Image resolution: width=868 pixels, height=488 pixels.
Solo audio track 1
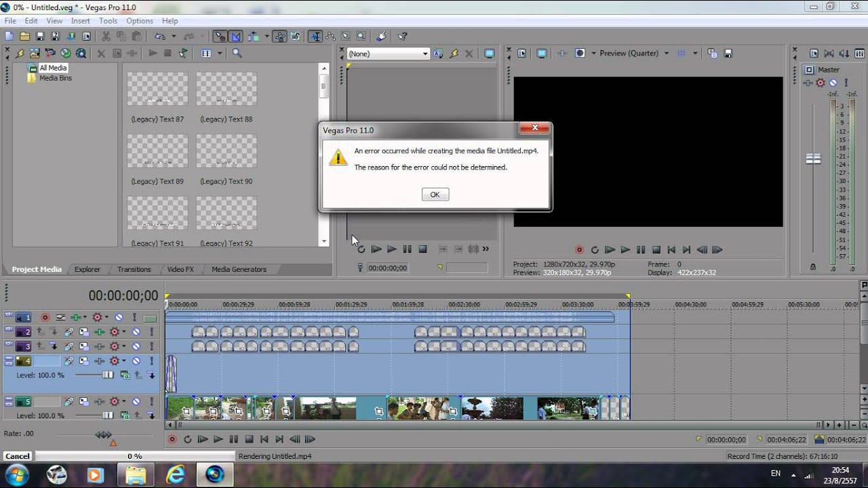click(134, 317)
